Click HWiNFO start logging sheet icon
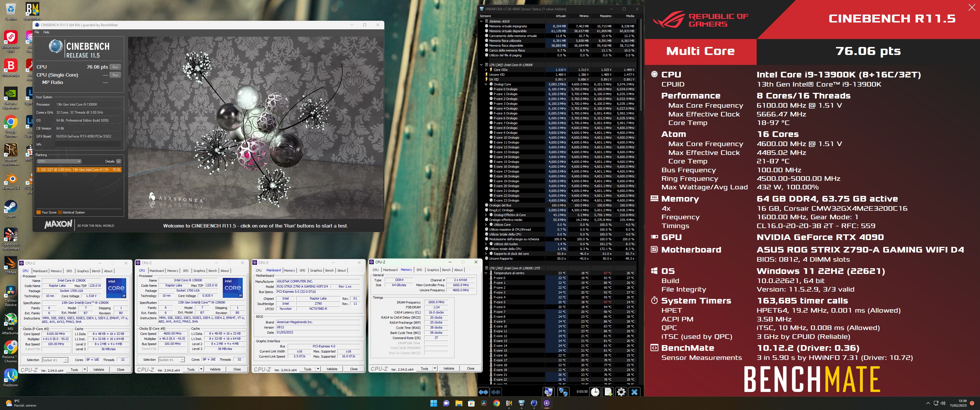The image size is (980, 410). 608,392
